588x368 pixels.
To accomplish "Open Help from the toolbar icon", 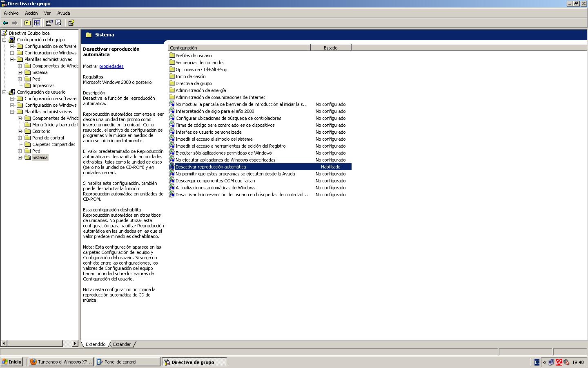I will coord(71,23).
